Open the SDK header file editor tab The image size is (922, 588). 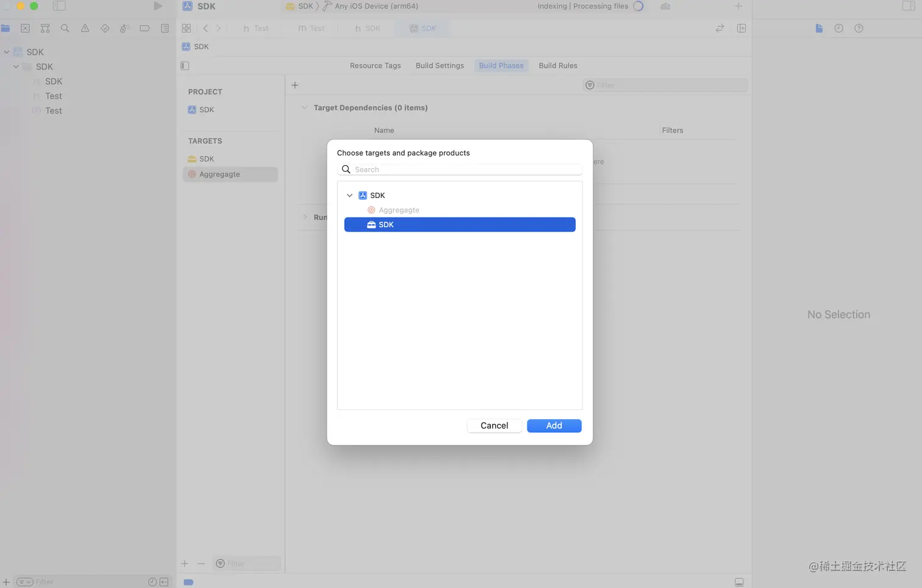[368, 28]
